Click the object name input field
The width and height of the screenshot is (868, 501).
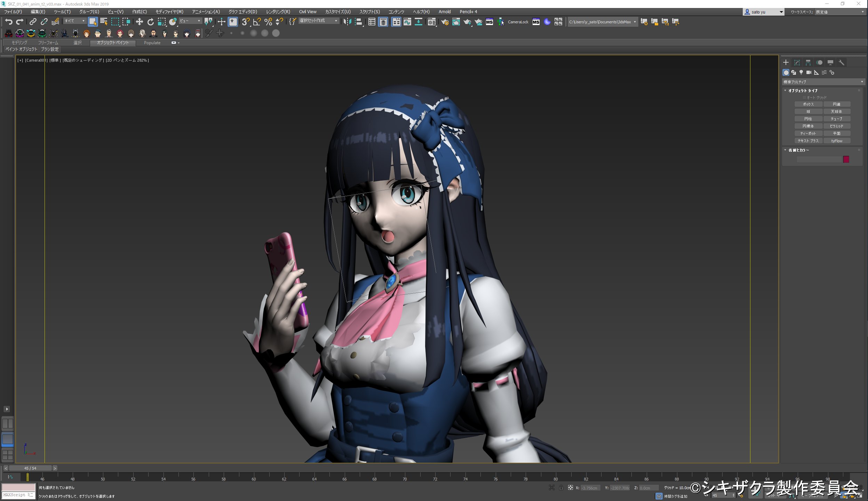pyautogui.click(x=819, y=159)
